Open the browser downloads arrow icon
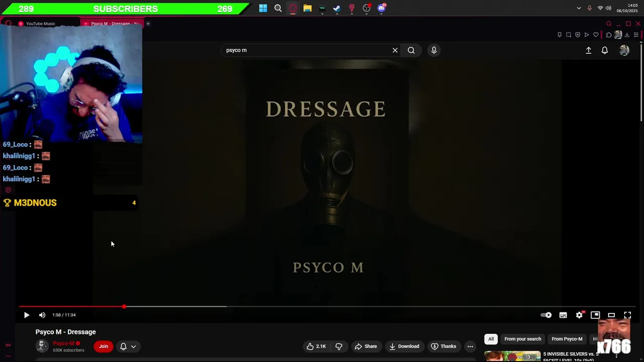 tap(627, 35)
